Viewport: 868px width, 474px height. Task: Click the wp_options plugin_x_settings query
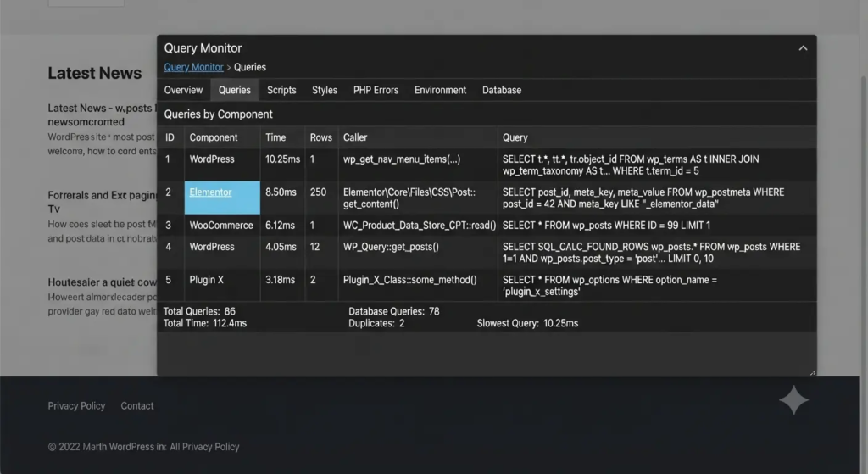tap(609, 285)
